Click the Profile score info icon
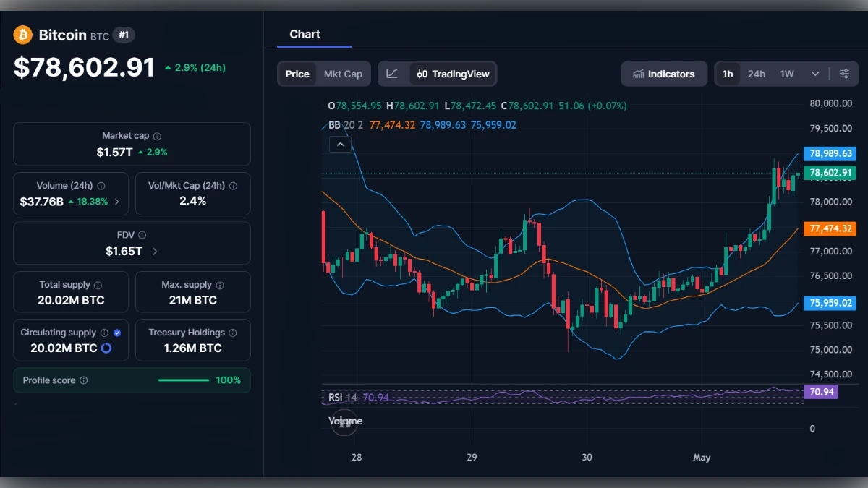Image resolution: width=868 pixels, height=488 pixels. pyautogui.click(x=84, y=380)
